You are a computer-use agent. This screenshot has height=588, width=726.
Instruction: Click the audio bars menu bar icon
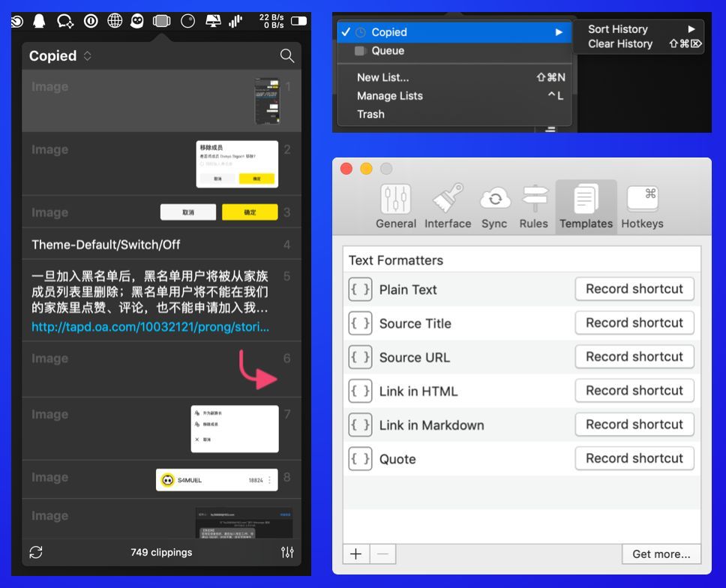click(235, 21)
